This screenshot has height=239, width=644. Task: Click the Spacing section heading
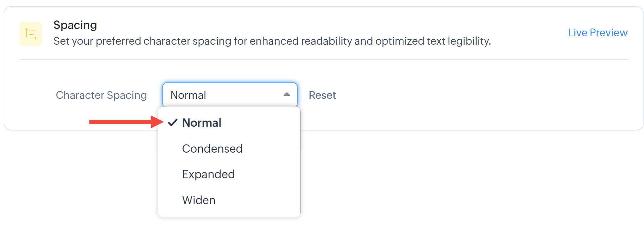click(75, 25)
